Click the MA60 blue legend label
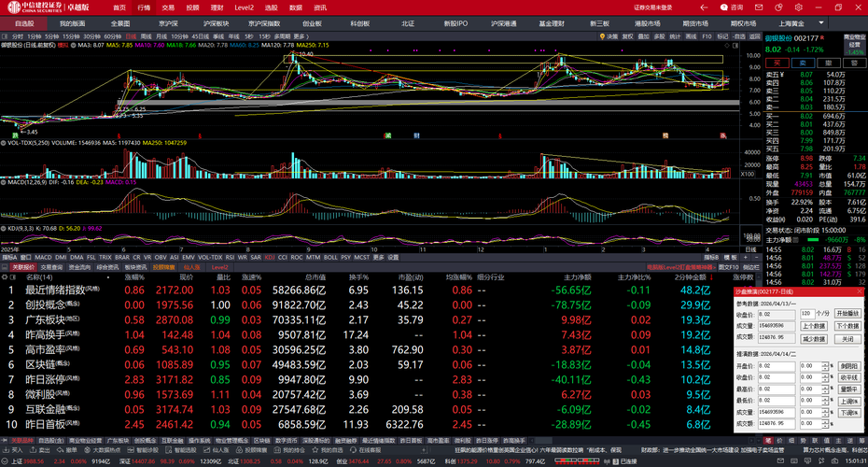 [x=245, y=45]
